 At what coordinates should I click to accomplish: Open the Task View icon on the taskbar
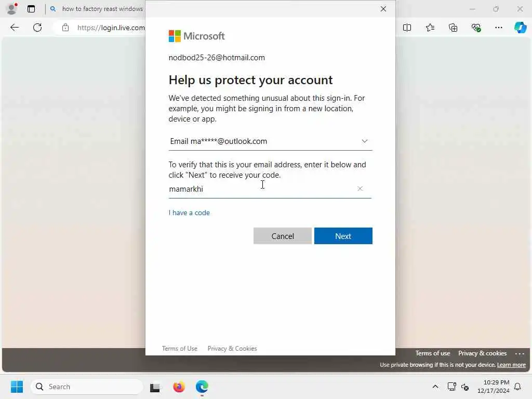[155, 387]
